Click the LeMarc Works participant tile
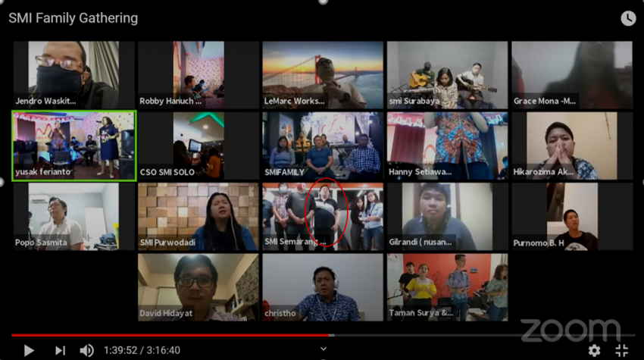Image resolution: width=644 pixels, height=360 pixels. 323,75
